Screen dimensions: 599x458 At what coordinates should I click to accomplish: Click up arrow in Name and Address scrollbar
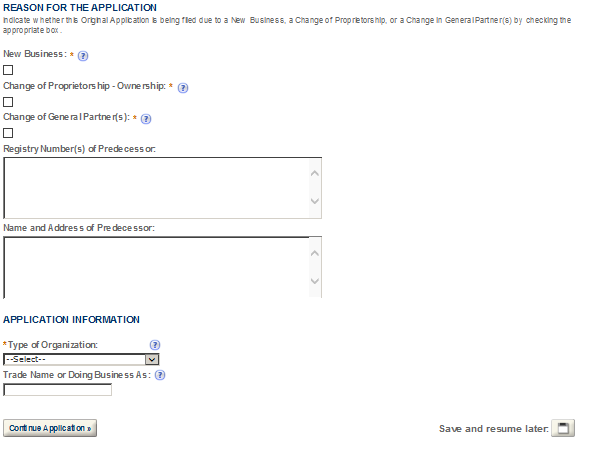click(x=315, y=253)
